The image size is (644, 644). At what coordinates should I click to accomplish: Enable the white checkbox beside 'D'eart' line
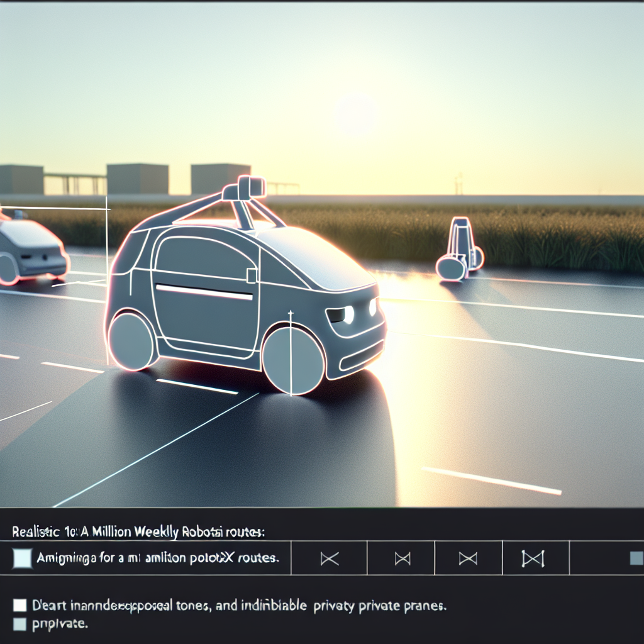click(x=20, y=606)
